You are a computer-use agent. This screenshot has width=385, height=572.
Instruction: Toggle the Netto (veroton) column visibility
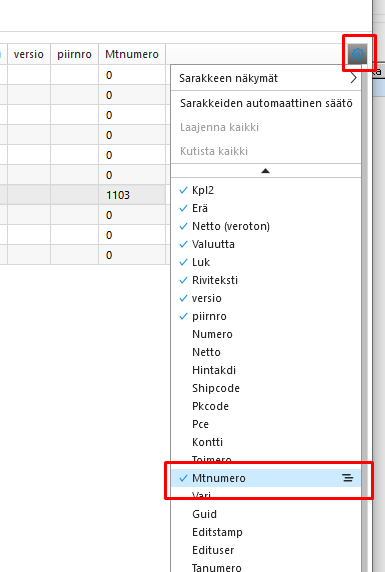tap(266, 226)
